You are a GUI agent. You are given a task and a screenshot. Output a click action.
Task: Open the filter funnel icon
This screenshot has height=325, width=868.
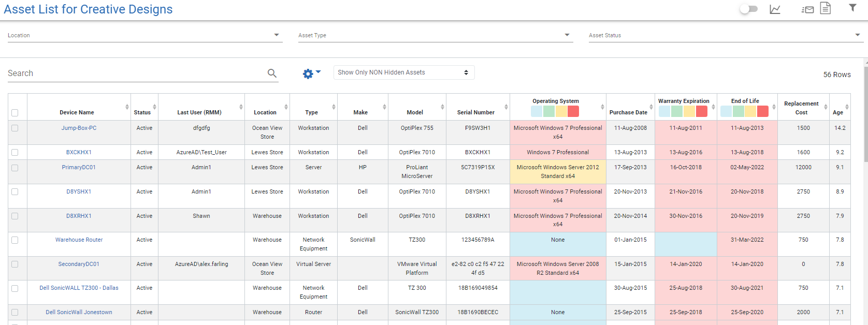(852, 8)
